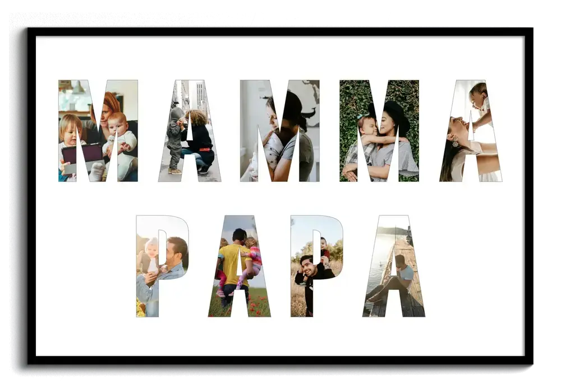Click the second M letter photo in MAMMA
This screenshot has width=561, height=392.
pyautogui.click(x=280, y=131)
